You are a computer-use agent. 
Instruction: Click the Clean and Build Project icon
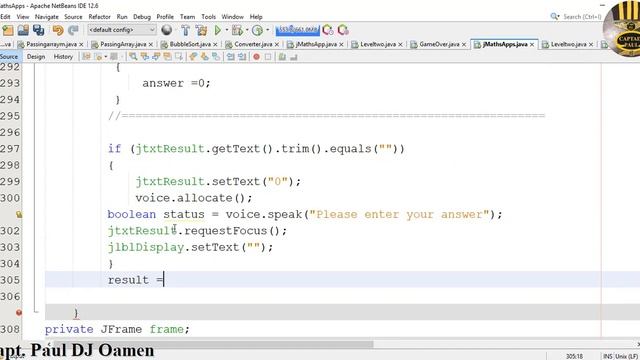pyautogui.click(x=201, y=30)
